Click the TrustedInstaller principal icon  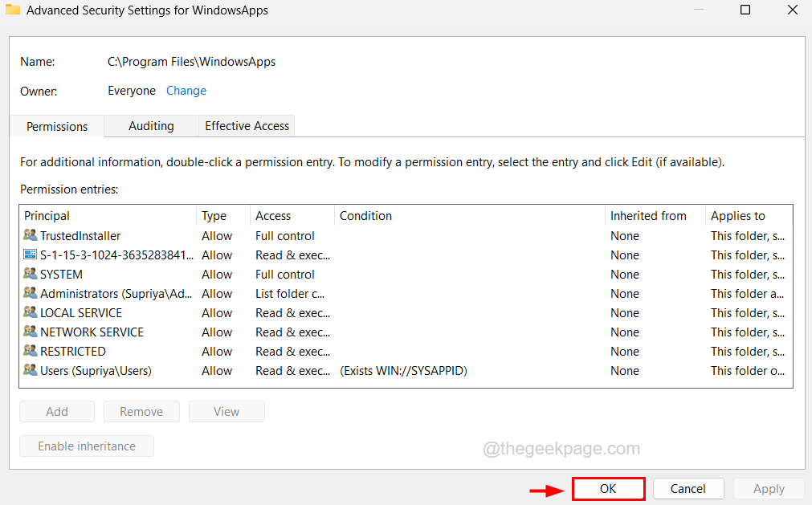pyautogui.click(x=31, y=236)
